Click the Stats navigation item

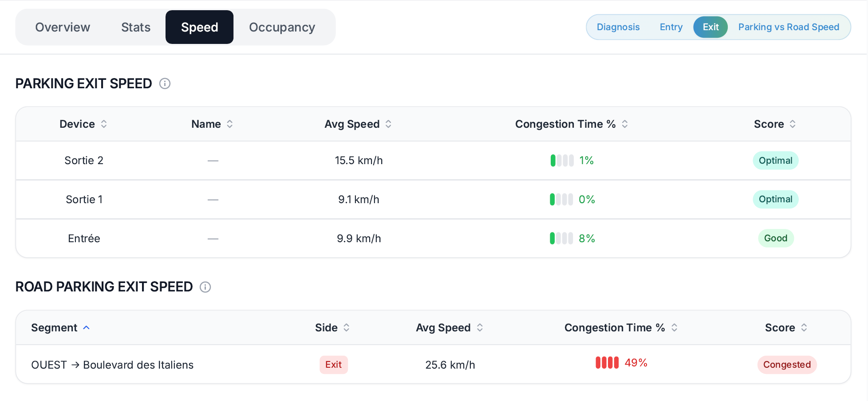[135, 27]
